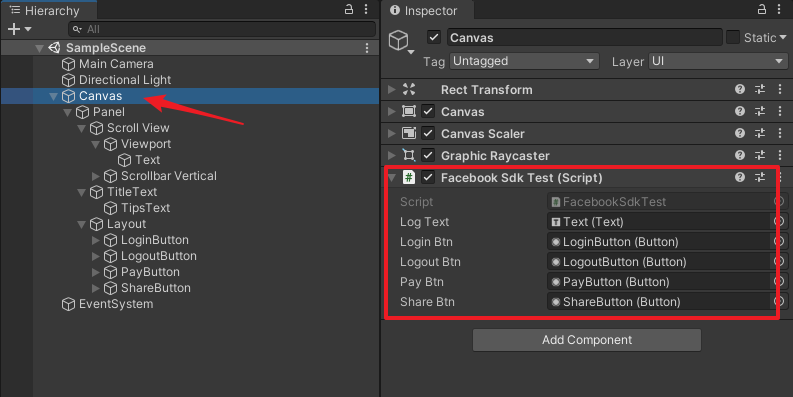The height and width of the screenshot is (397, 793).
Task: Open the Tag dropdown set to Untagged
Action: 524,61
